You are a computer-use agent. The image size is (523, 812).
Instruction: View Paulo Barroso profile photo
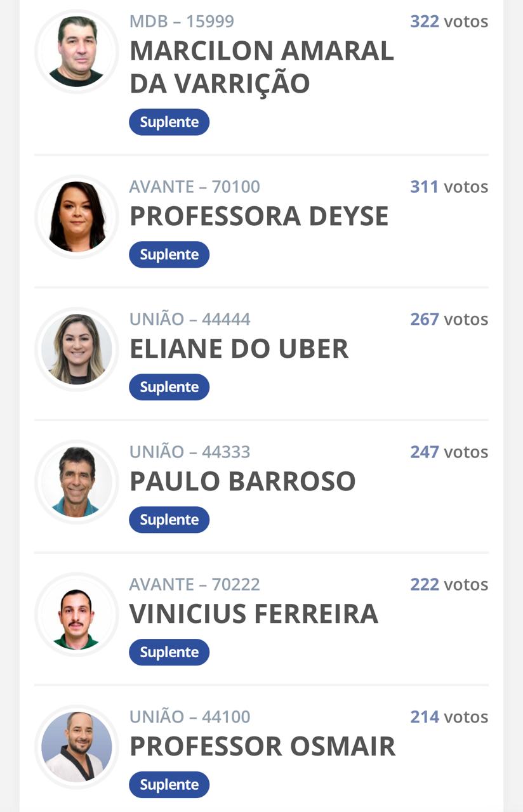tap(77, 482)
